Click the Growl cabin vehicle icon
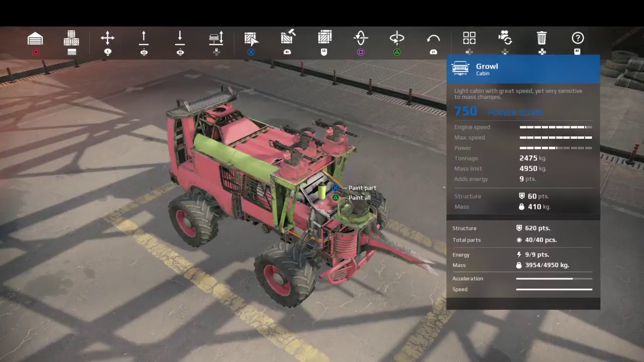 460,68
